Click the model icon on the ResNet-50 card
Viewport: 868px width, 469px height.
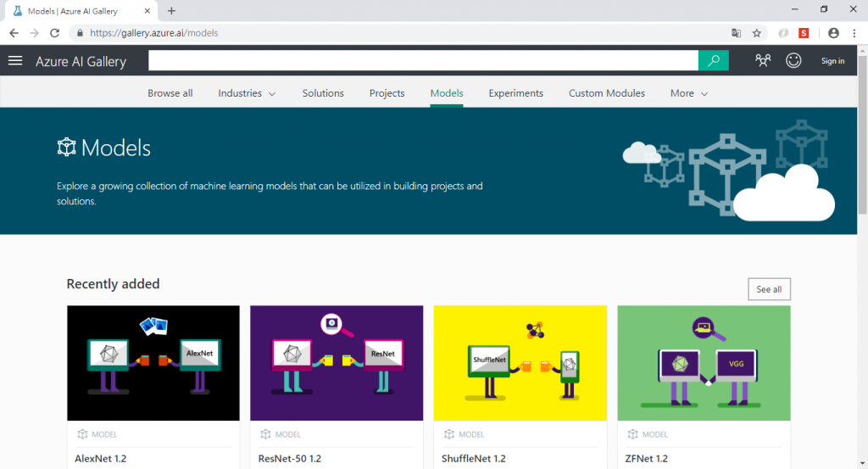coord(265,434)
